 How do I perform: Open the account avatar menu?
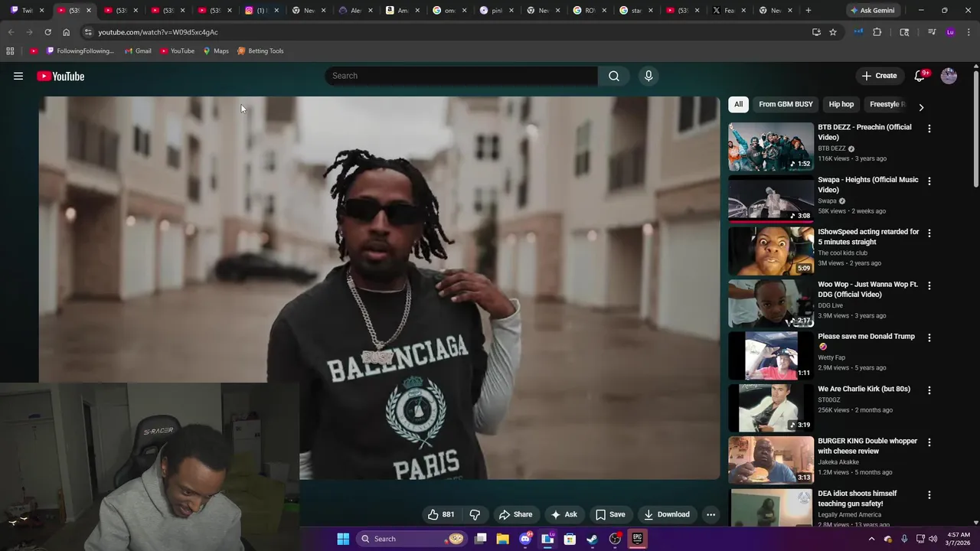[949, 76]
